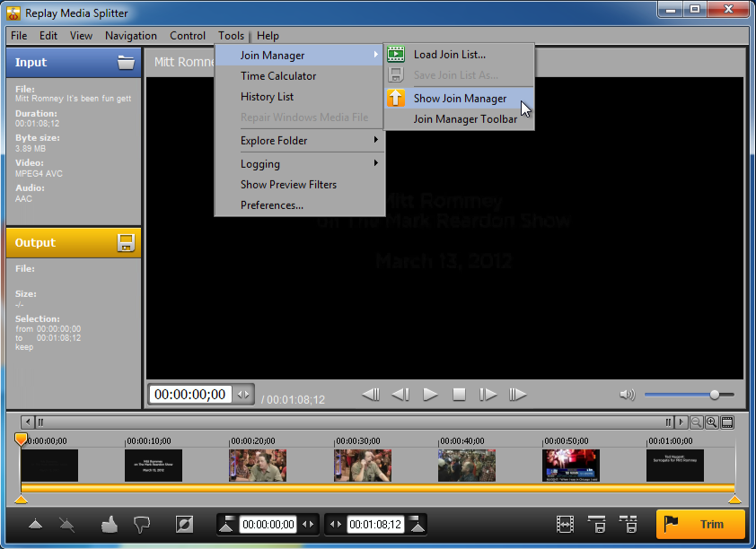This screenshot has width=756, height=549.
Task: Click current time stepper arrows
Action: coord(243,395)
